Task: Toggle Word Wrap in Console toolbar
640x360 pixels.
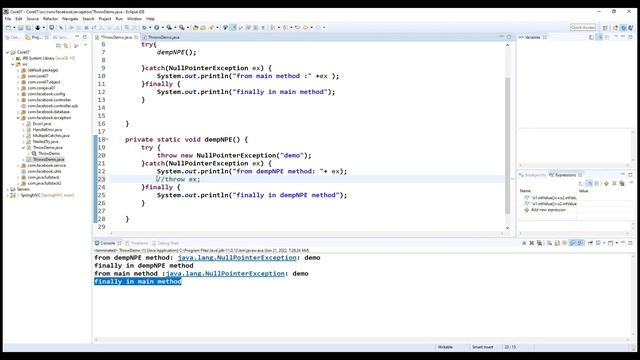Action: pos(564,243)
